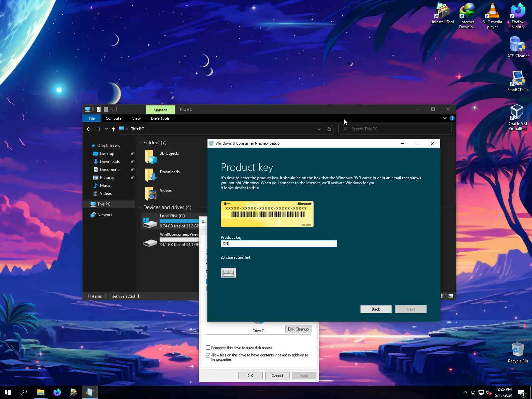The height and width of the screenshot is (399, 532).
Task: Open ATF-Cleaner desktop icon
Action: pos(518,47)
